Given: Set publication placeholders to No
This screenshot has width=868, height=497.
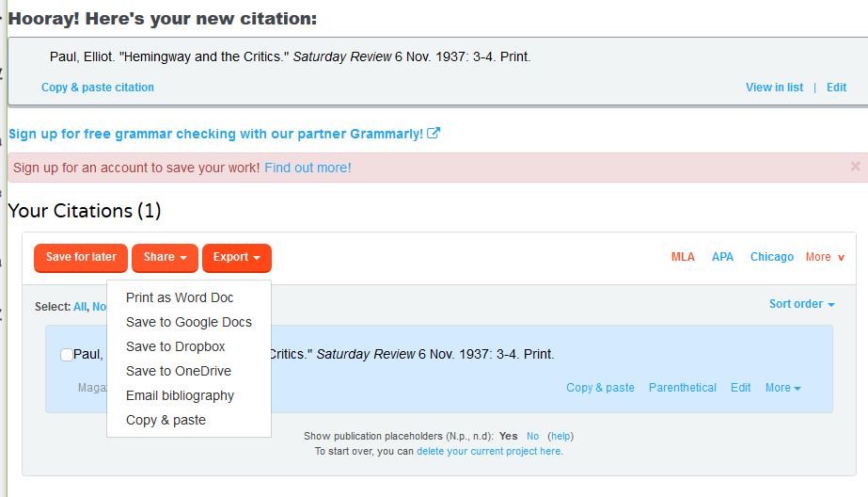Looking at the screenshot, I should coord(532,437).
